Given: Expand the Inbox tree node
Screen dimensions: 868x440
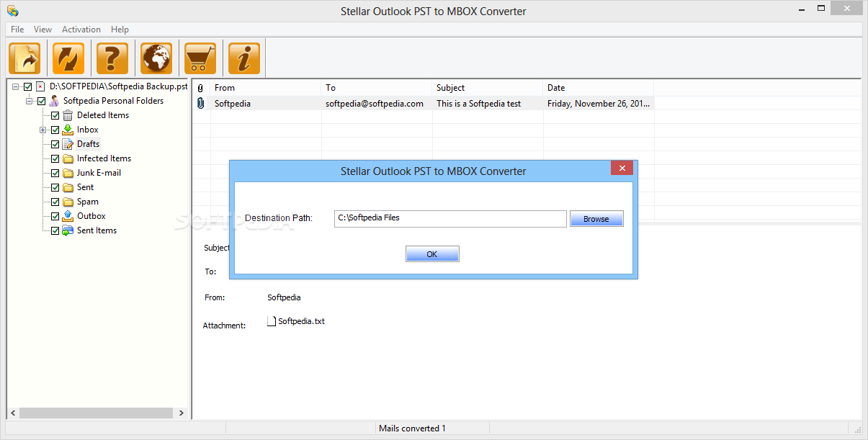Looking at the screenshot, I should [x=43, y=130].
